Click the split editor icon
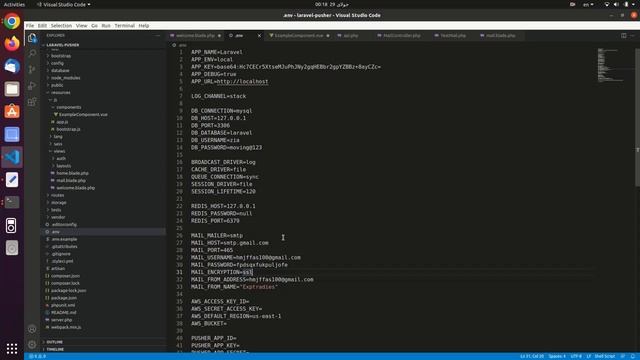Screen dimensions: 640x360 (x=624, y=36)
